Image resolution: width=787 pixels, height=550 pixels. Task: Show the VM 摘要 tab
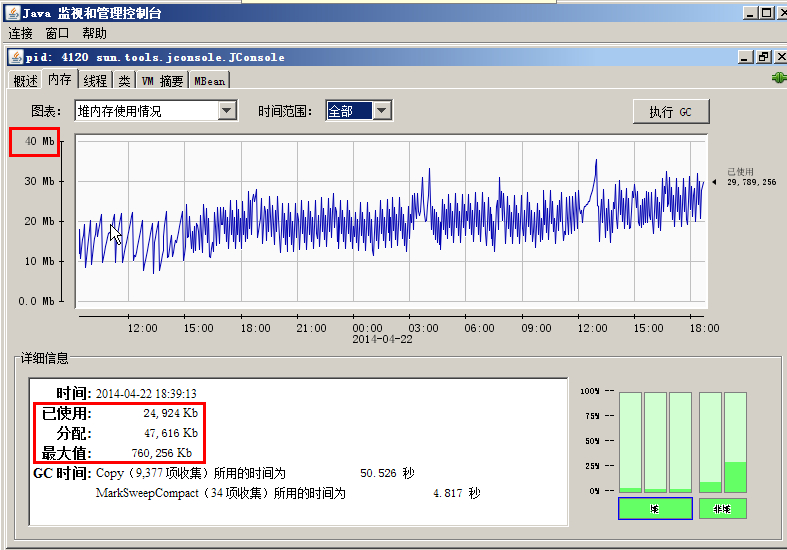[x=162, y=81]
